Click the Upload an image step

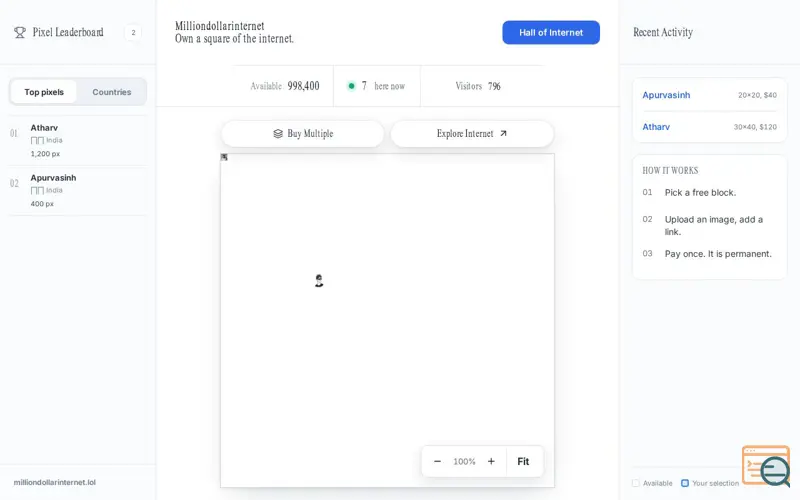[x=713, y=226]
